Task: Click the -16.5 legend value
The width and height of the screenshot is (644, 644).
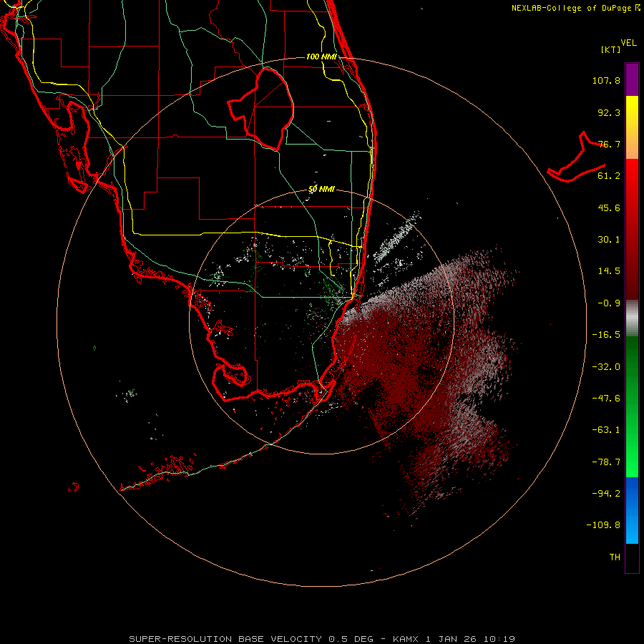Action: pos(606,335)
